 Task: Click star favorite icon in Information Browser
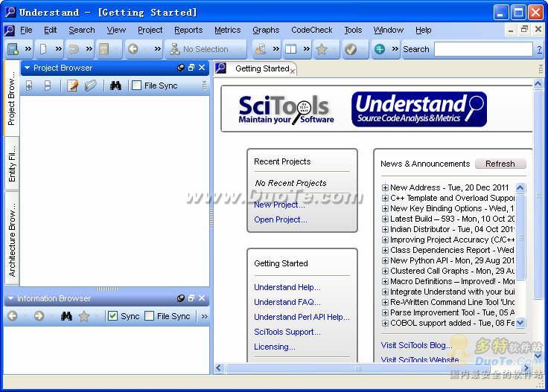[x=84, y=316]
